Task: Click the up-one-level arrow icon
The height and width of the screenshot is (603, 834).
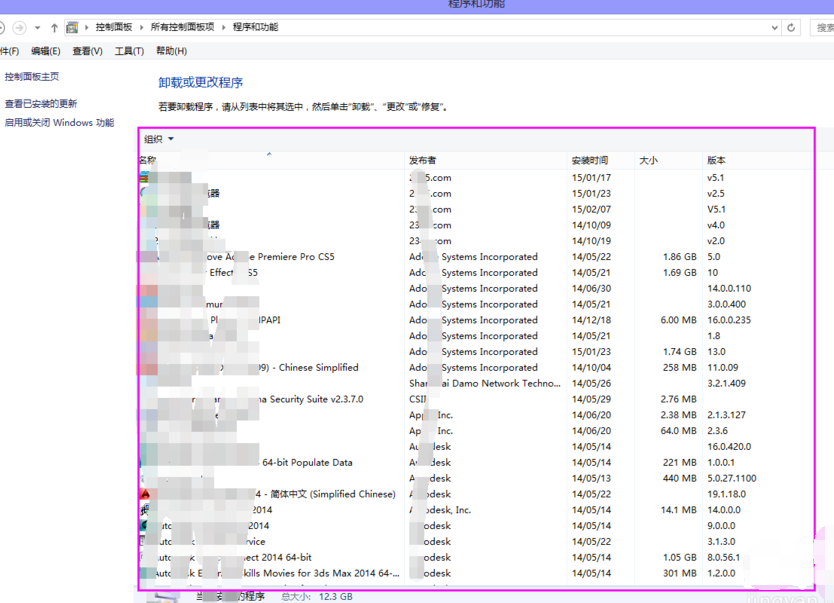Action: pos(52,27)
